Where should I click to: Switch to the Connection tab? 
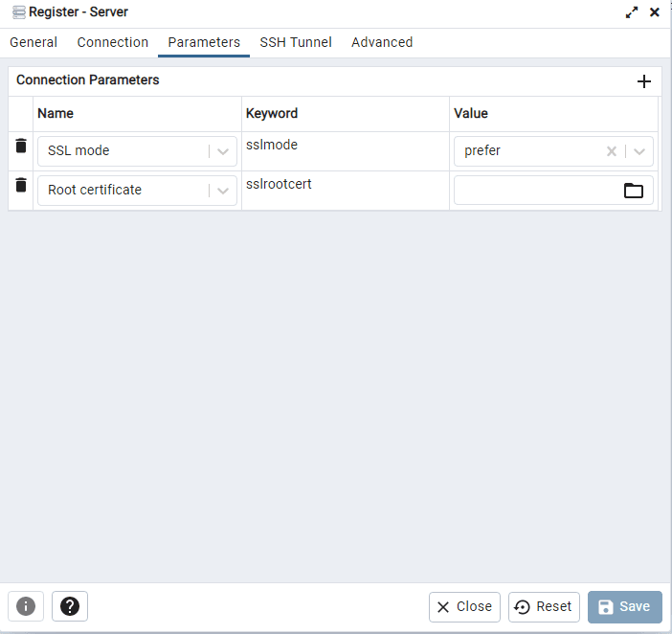(113, 42)
